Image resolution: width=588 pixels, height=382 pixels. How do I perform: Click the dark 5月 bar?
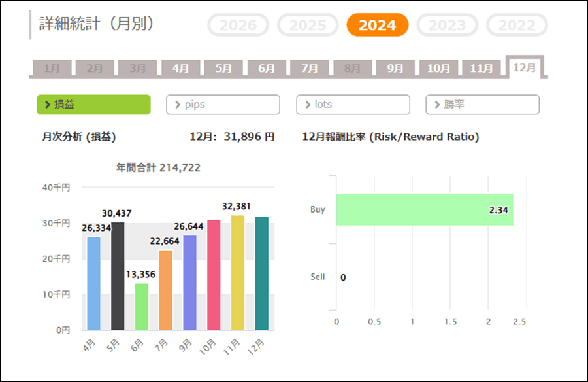click(x=118, y=276)
